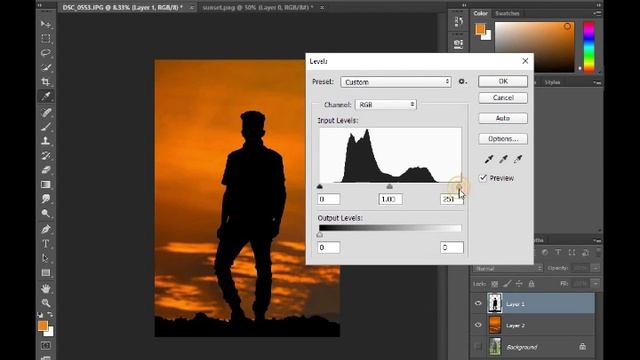Hide Layer 1 with its eye icon
This screenshot has height=360, width=640.
[478, 304]
